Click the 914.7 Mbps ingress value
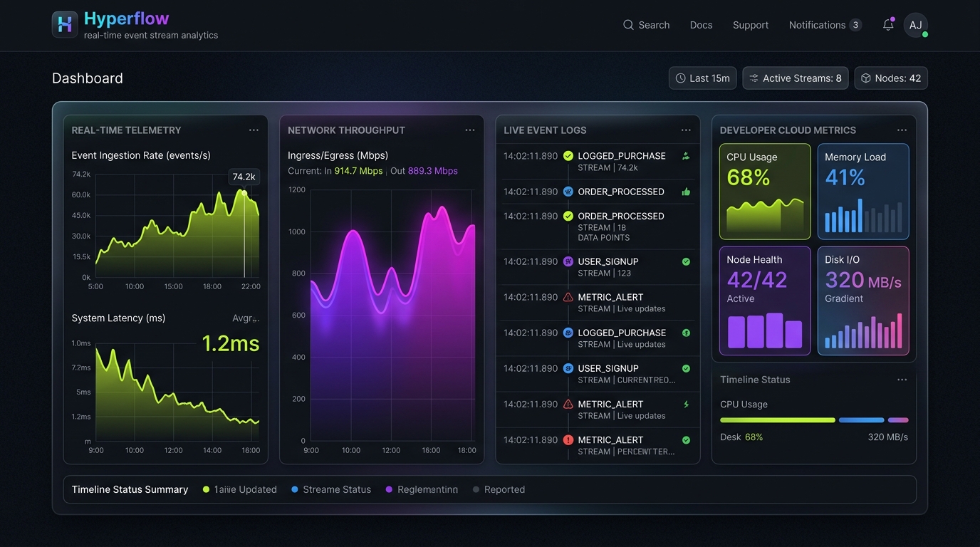 [x=358, y=171]
